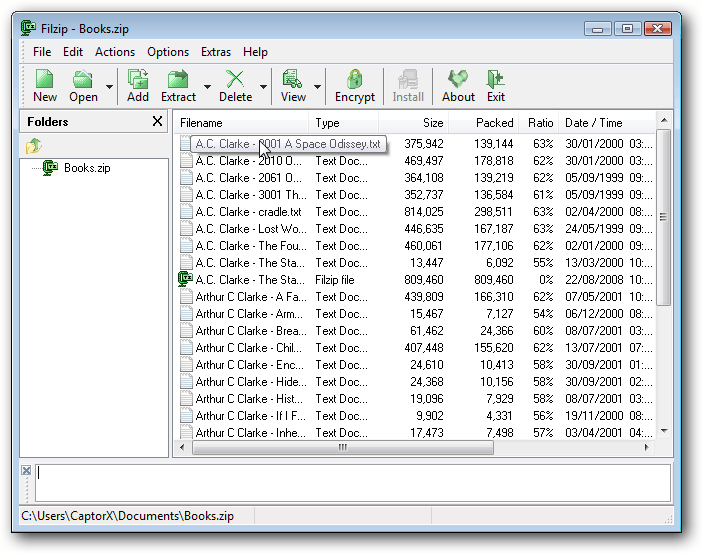Select file A.C. Clarke - Lost Wo...
Screen dimensions: 702x553
click(x=251, y=229)
